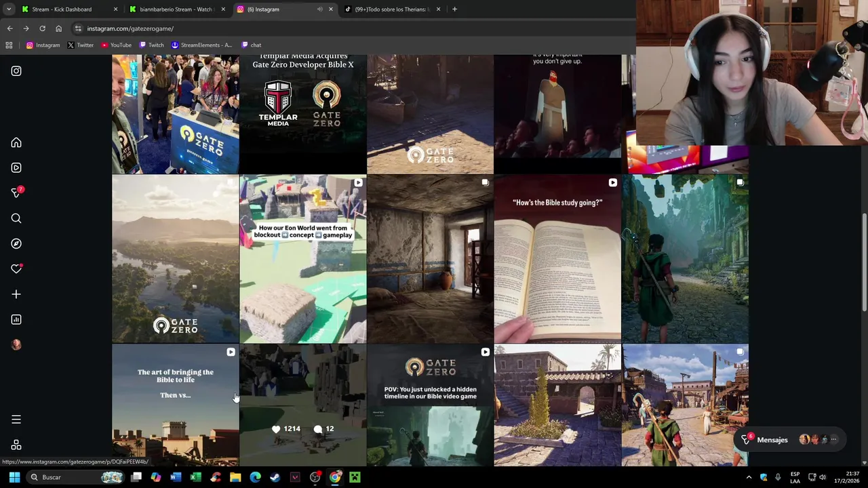Open the browser home page button

click(58, 28)
